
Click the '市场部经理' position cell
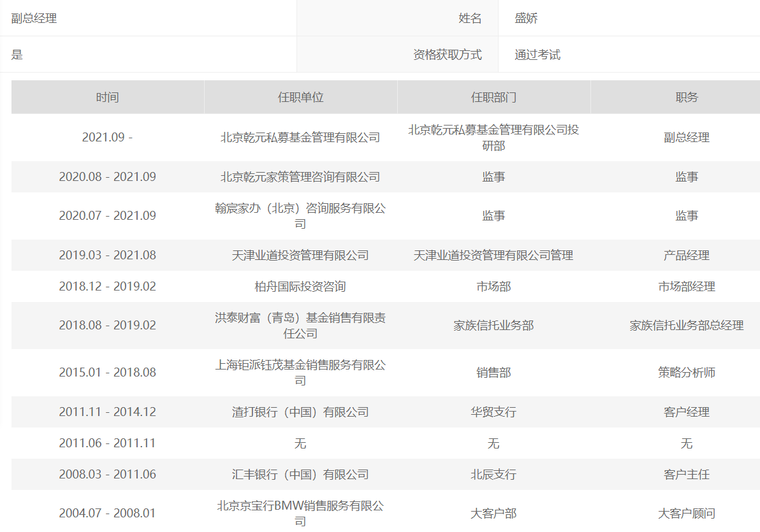(x=686, y=286)
